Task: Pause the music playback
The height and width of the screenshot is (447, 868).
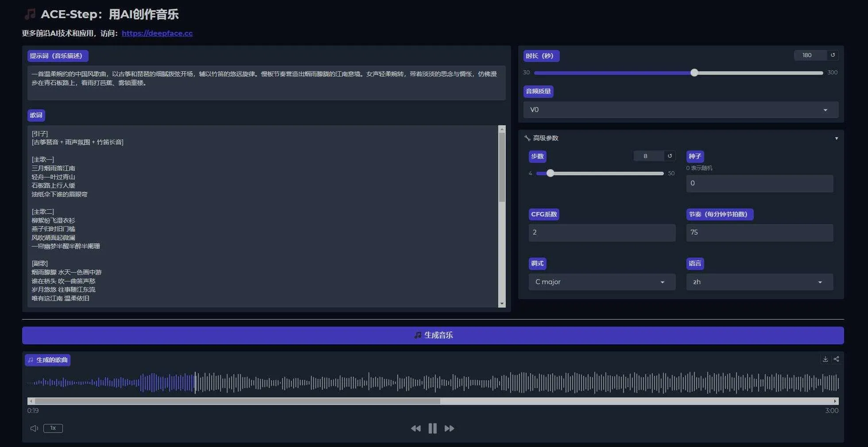Action: coord(432,428)
